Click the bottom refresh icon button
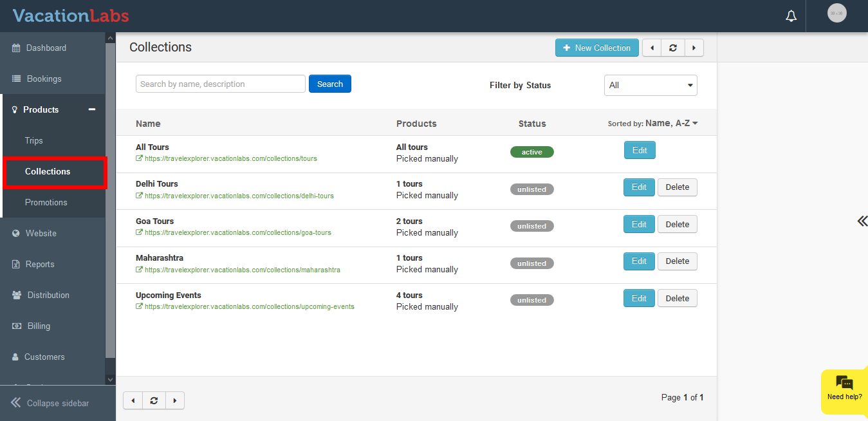This screenshot has width=868, height=421. [x=154, y=400]
